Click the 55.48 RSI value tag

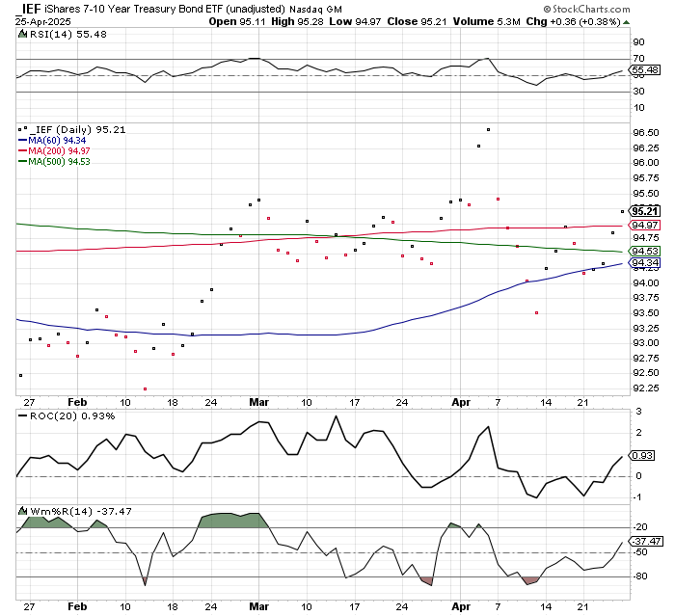[644, 70]
